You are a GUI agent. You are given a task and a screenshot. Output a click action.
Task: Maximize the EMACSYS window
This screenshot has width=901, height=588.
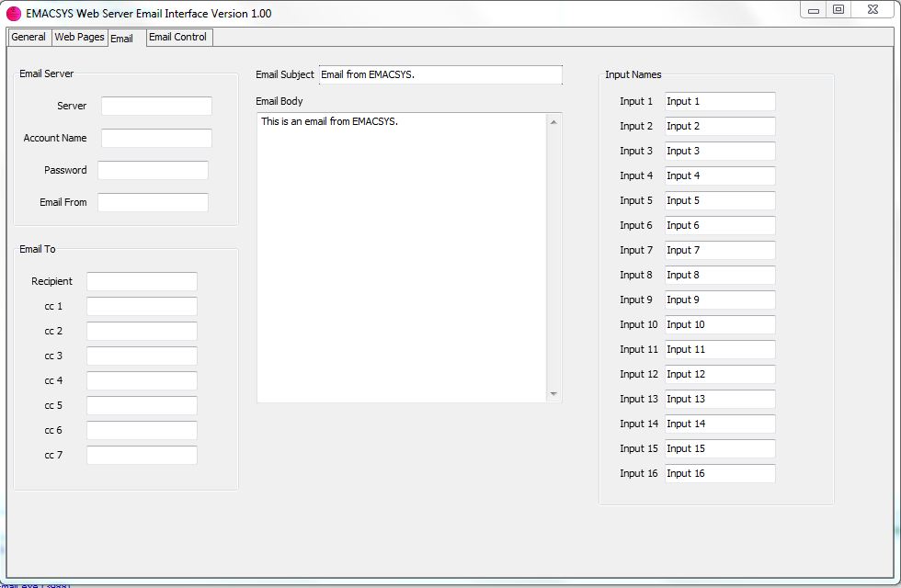coord(838,9)
